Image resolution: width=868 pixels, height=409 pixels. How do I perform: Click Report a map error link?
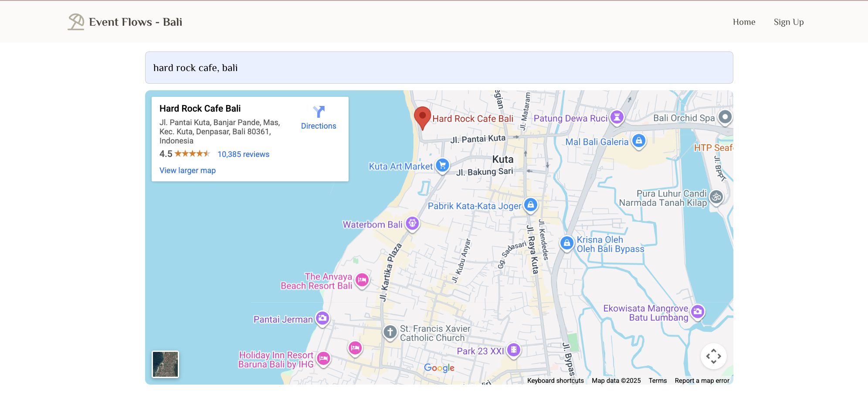702,381
